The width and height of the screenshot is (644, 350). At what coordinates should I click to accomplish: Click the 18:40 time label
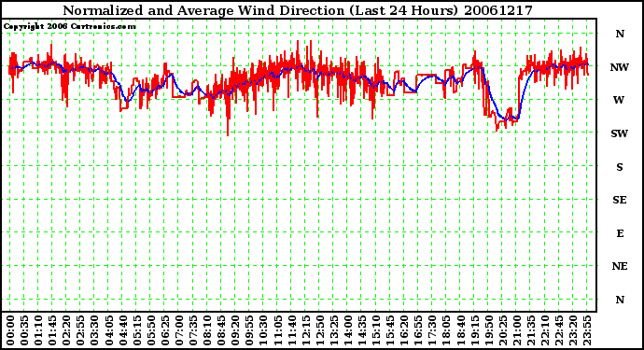[x=460, y=330]
